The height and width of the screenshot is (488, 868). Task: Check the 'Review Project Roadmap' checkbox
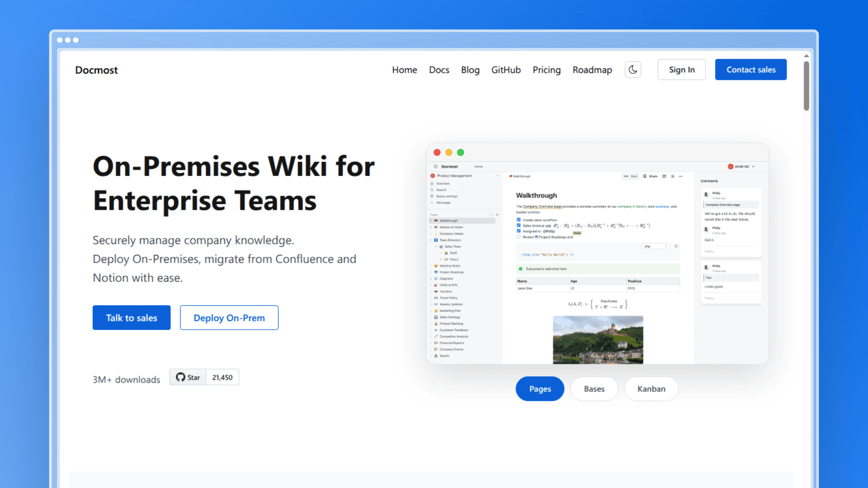coord(519,237)
